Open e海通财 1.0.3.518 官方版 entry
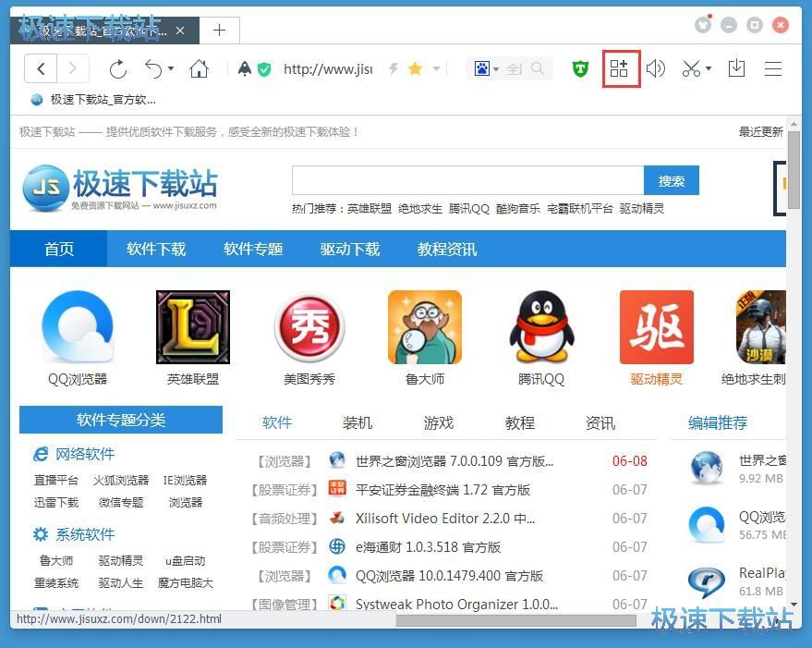The height and width of the screenshot is (648, 812). click(x=429, y=547)
